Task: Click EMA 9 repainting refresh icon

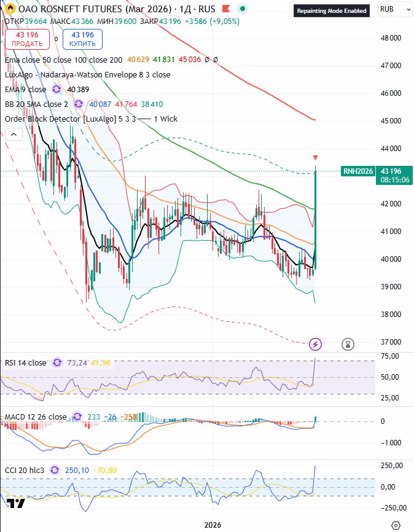Action: [57, 89]
